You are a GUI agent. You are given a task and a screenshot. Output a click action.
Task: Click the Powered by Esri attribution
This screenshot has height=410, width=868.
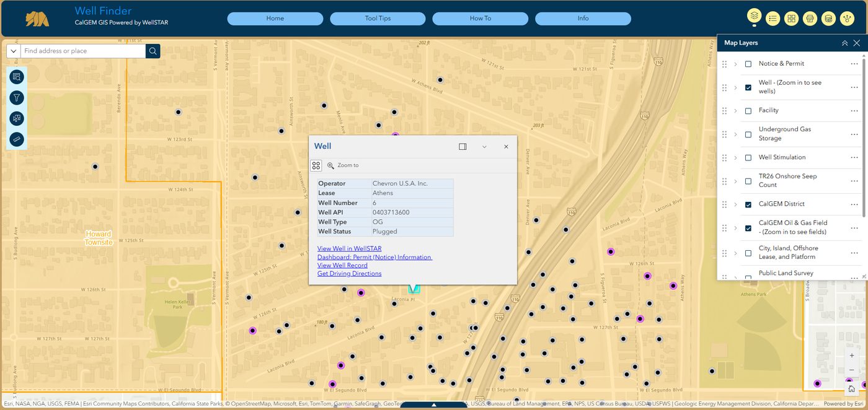pyautogui.click(x=843, y=404)
